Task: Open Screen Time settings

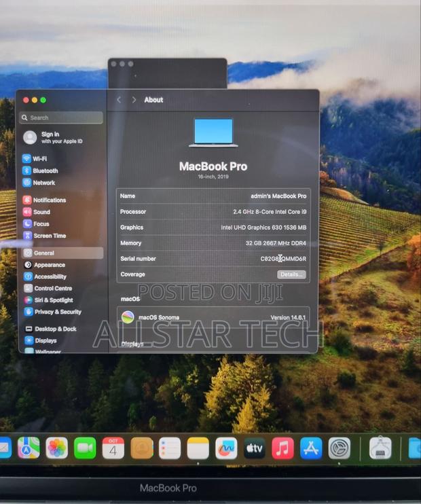Action: 45,236
